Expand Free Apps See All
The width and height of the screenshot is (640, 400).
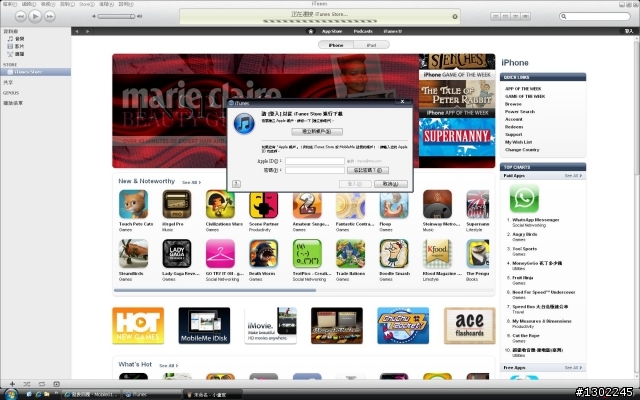tap(573, 367)
